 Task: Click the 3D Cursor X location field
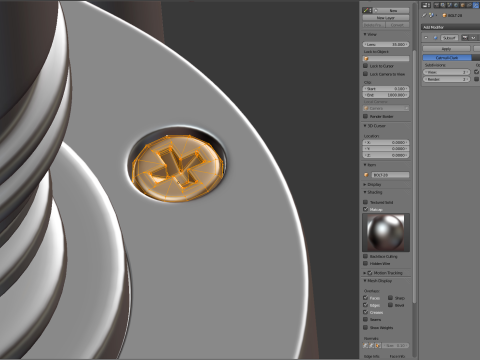[x=386, y=142]
